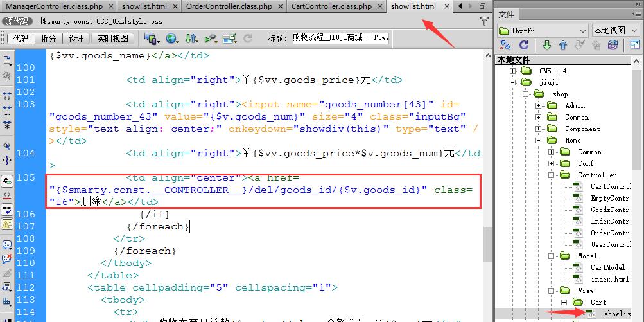This screenshot has height=322, width=644.
Task: Expand the Component folder
Action: point(539,129)
